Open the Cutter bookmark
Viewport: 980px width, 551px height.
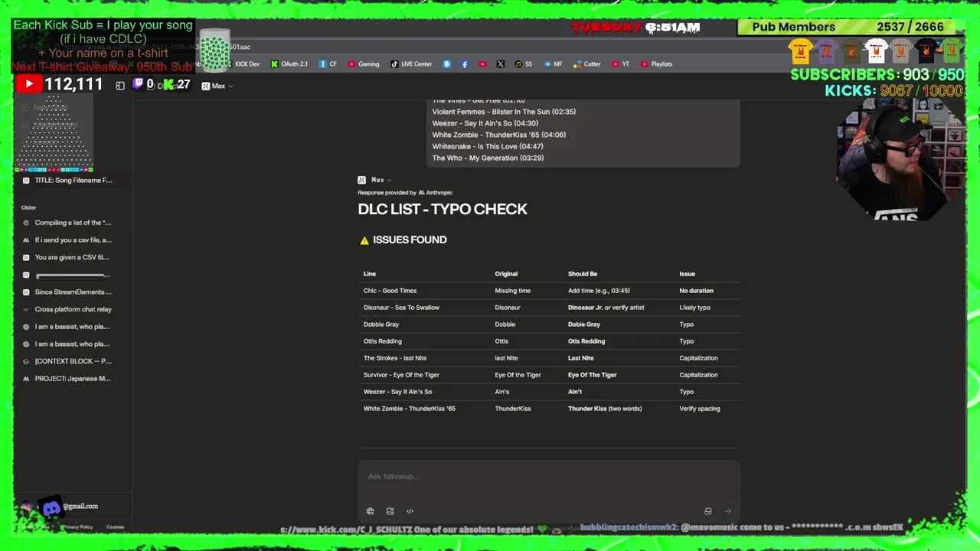[x=587, y=64]
